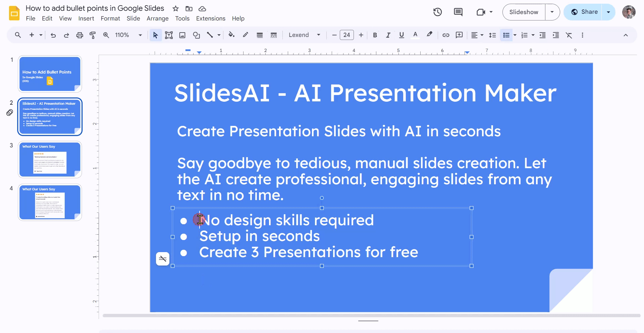Start the Slideshow
644x333 pixels.
tap(523, 12)
